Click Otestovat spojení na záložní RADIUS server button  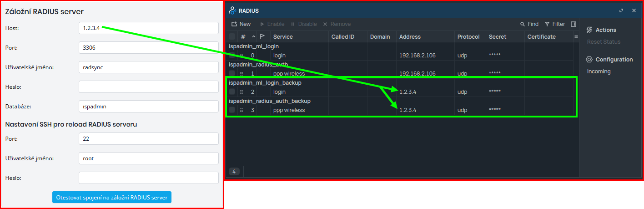click(112, 197)
